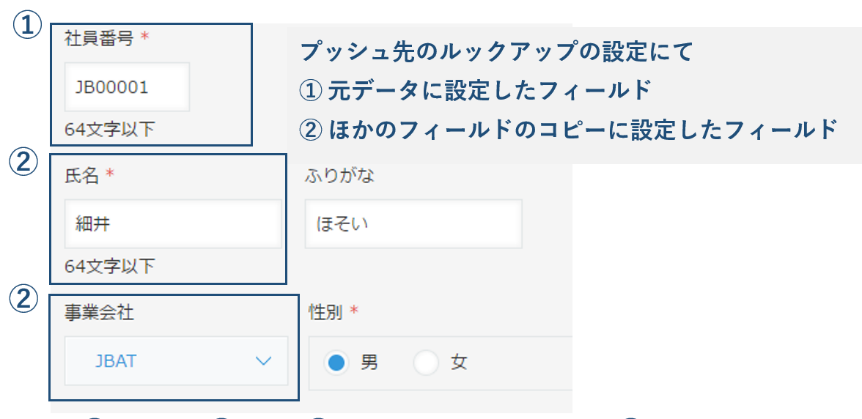
Task: Click the chevron arrow in the JBAT dropdown
Action: point(264,361)
